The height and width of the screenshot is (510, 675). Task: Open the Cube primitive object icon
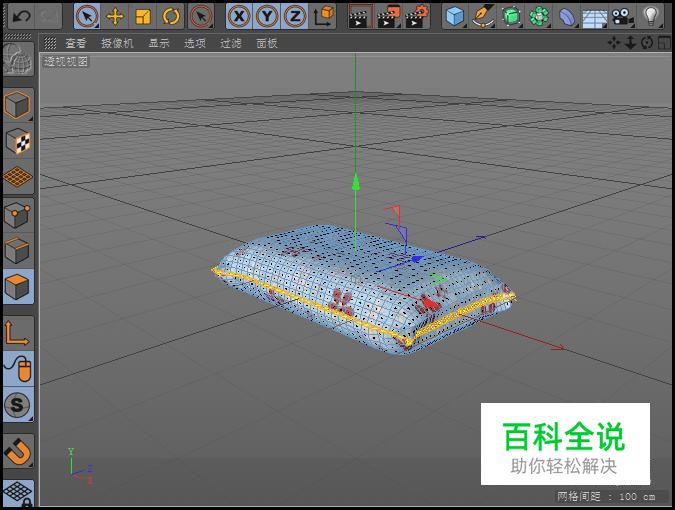(455, 16)
